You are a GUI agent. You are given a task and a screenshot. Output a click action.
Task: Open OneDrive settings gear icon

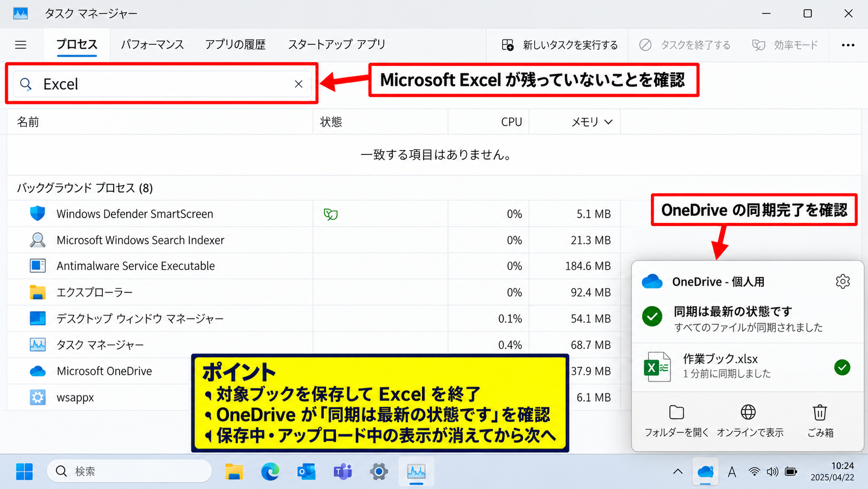[843, 282]
